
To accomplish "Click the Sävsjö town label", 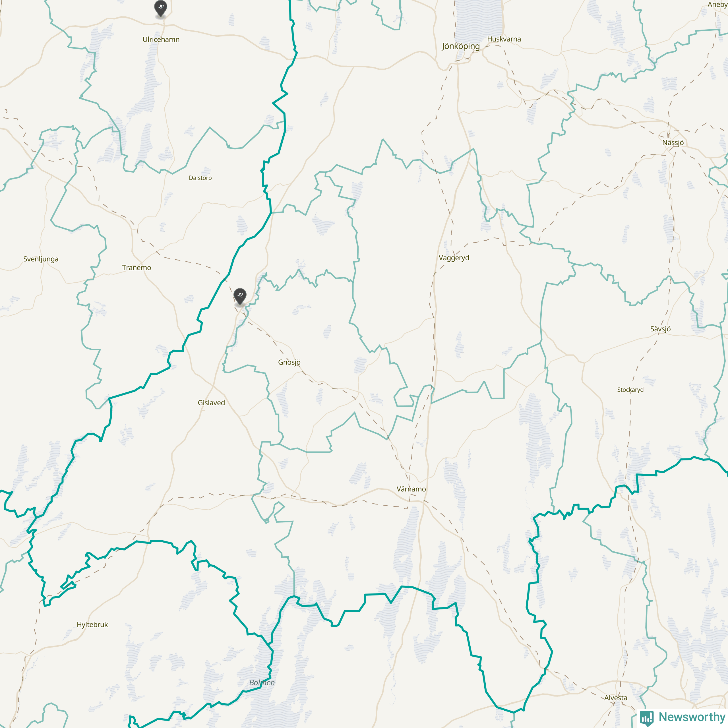I will coord(660,328).
